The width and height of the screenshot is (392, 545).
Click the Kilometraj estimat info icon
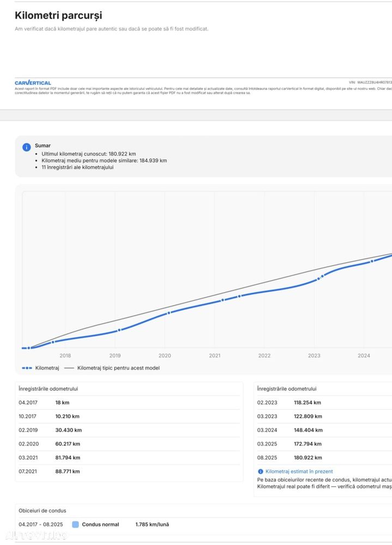(260, 471)
